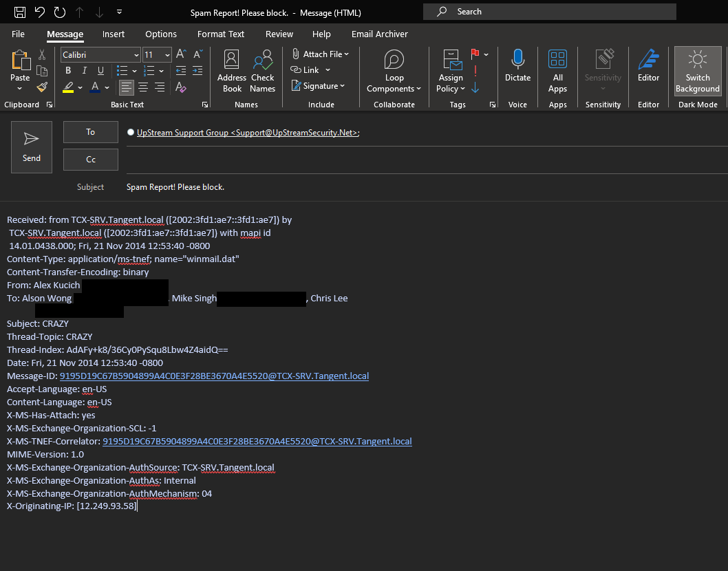Screen dimensions: 728x571
Task: Expand the Attach File dropdown
Action: [x=346, y=54]
